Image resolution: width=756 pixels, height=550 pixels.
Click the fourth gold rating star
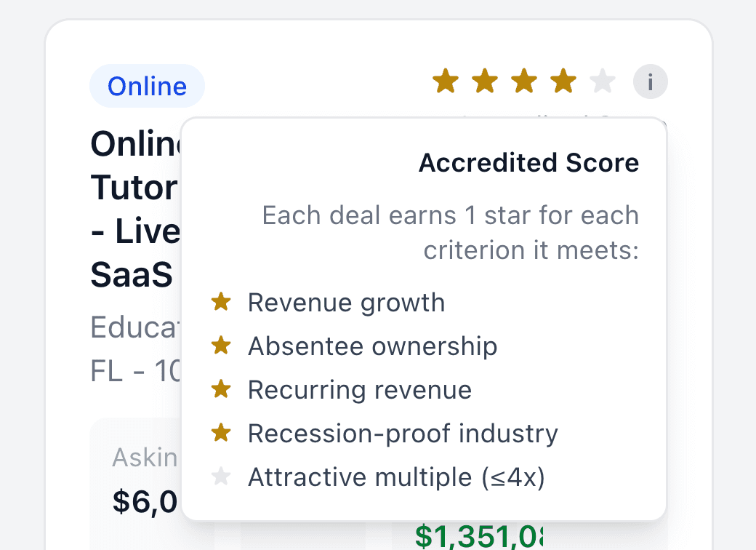(x=563, y=81)
